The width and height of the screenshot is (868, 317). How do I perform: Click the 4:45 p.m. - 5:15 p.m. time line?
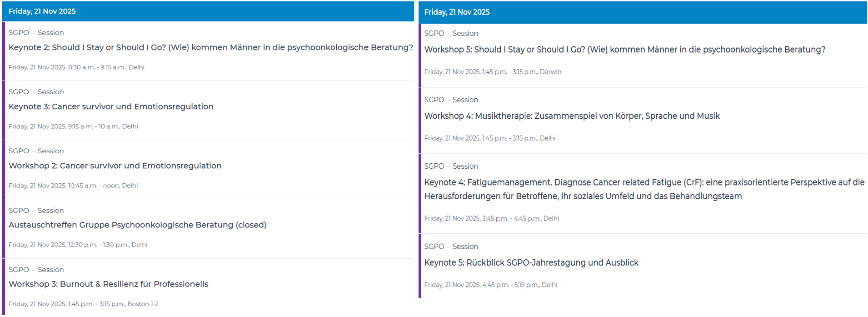tap(490, 285)
